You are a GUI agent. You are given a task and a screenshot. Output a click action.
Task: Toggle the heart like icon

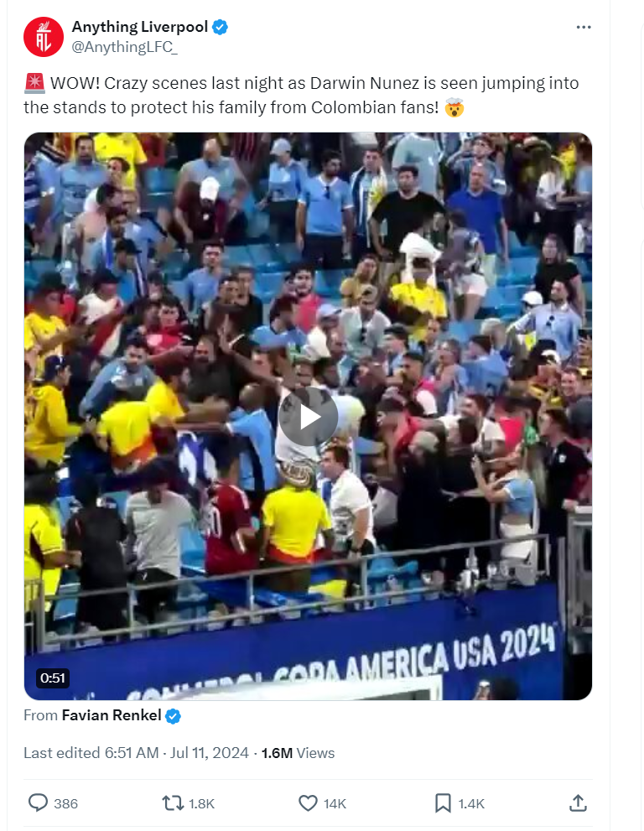click(308, 803)
